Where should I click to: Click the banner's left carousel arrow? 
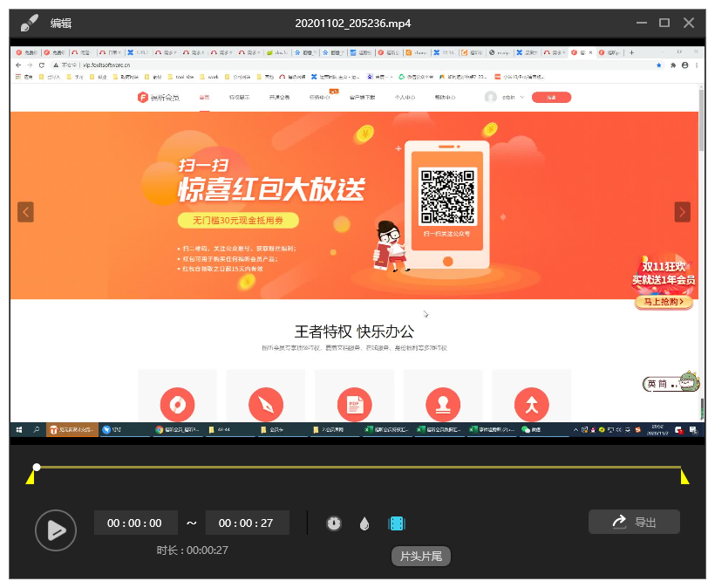(26, 212)
